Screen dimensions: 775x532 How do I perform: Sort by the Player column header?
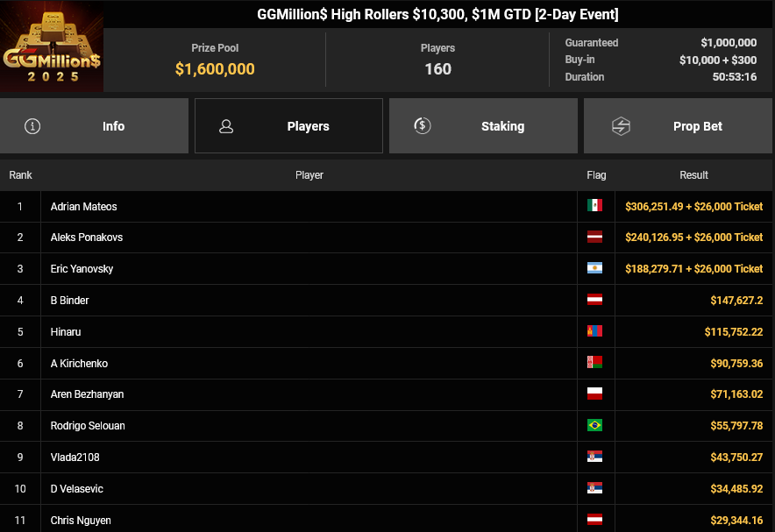click(309, 175)
